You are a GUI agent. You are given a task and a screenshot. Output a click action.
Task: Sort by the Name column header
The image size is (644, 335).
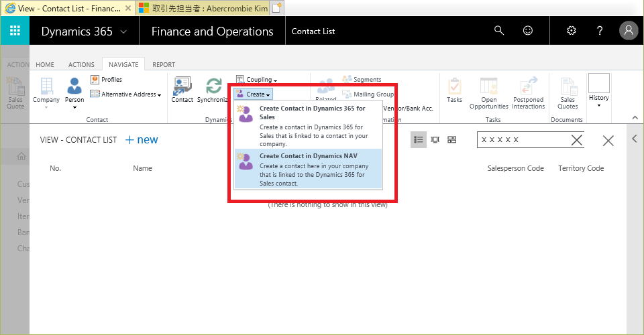coord(142,168)
